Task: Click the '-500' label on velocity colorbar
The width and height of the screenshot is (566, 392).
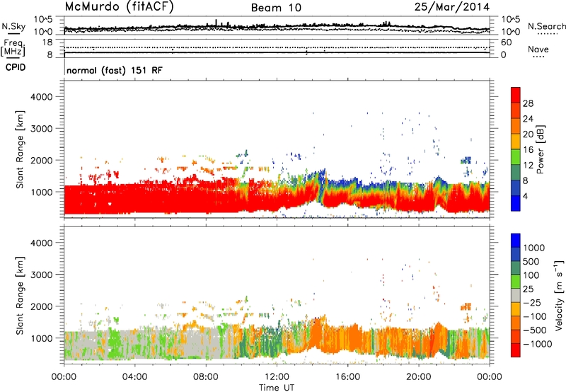Action: click(535, 330)
